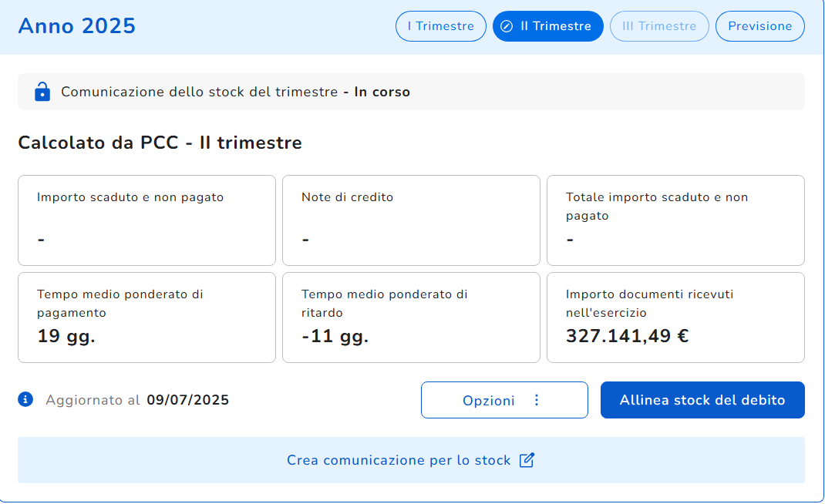Click the Tempo medio ponderato di pagamento card
825x504 pixels.
tap(146, 317)
